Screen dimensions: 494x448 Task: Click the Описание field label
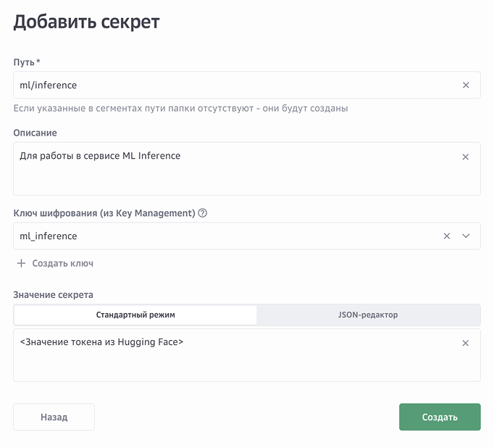coord(35,133)
